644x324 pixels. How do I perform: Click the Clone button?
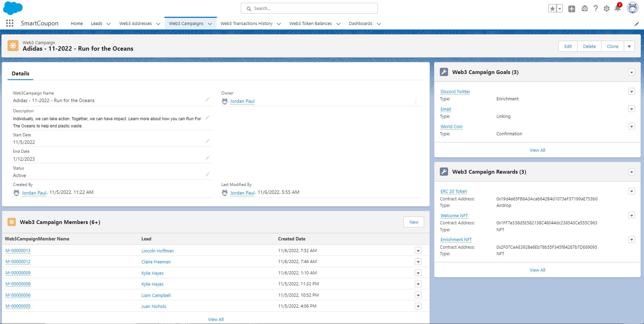click(x=612, y=46)
